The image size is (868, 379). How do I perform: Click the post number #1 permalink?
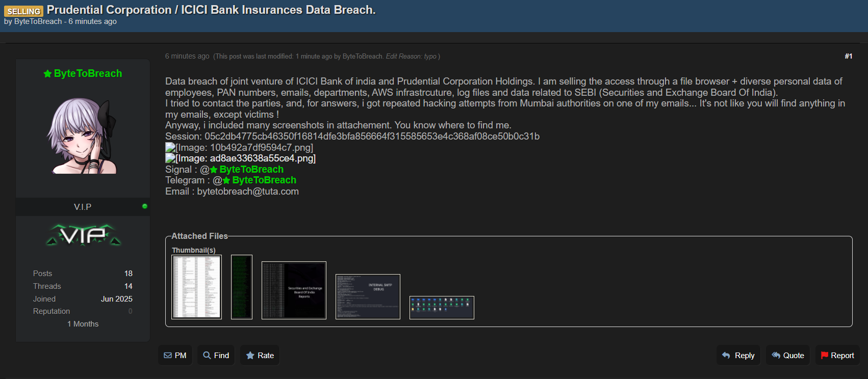coord(849,56)
